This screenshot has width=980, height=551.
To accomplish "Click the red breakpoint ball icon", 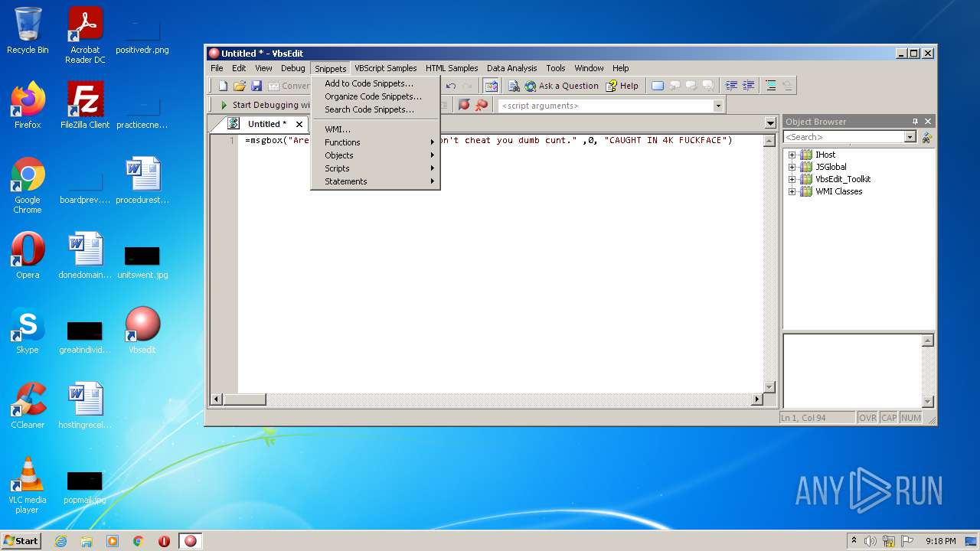I will pos(464,105).
